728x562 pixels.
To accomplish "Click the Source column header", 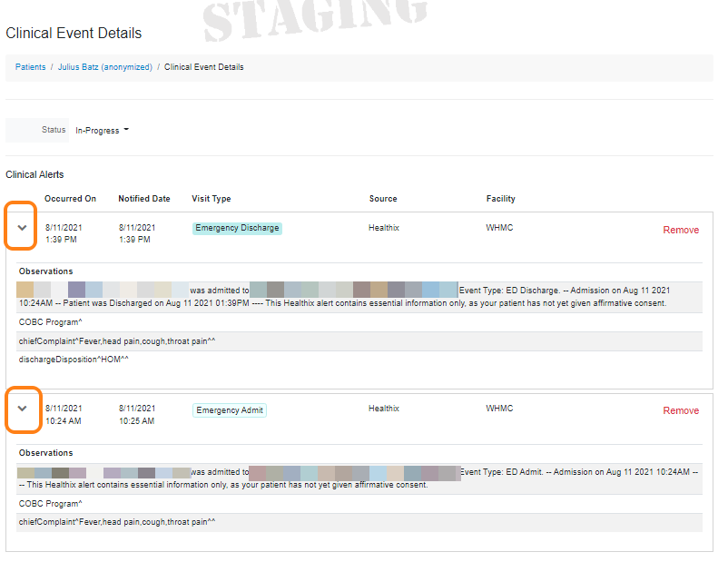I will point(383,199).
